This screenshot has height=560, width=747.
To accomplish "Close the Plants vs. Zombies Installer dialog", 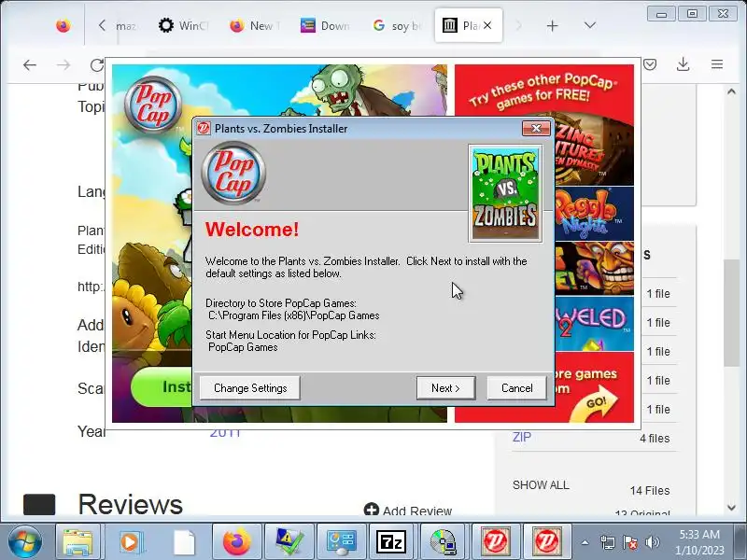I will point(536,128).
